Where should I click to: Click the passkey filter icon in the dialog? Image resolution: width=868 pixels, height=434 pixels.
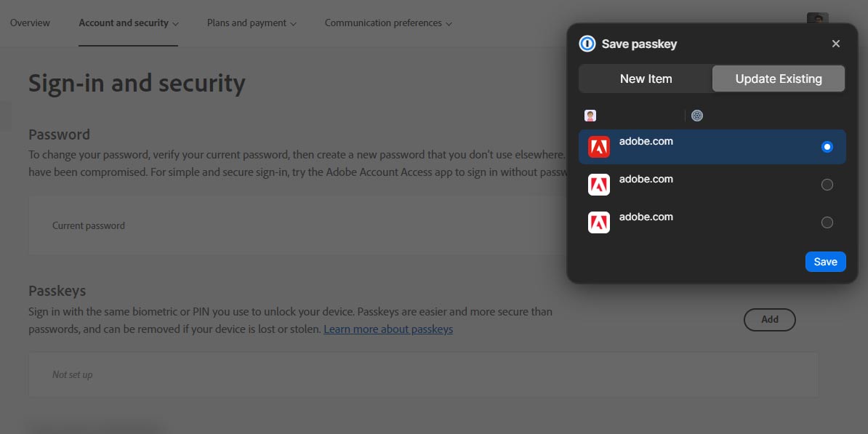pyautogui.click(x=697, y=115)
